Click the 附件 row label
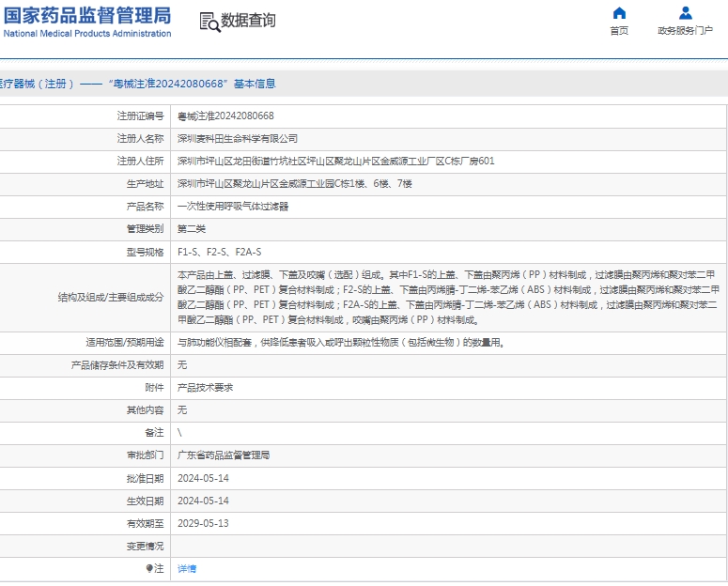 154,388
